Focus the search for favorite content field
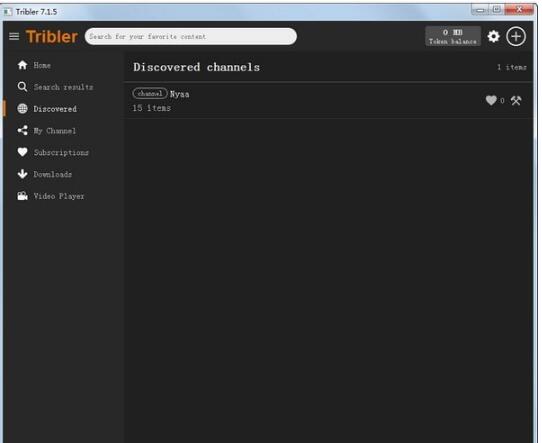Screen dimensions: 542x443 191,37
